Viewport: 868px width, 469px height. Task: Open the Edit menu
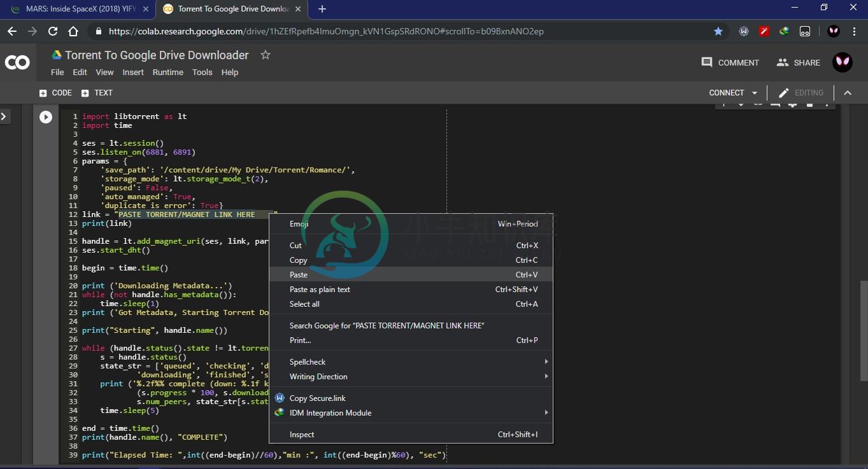click(80, 73)
